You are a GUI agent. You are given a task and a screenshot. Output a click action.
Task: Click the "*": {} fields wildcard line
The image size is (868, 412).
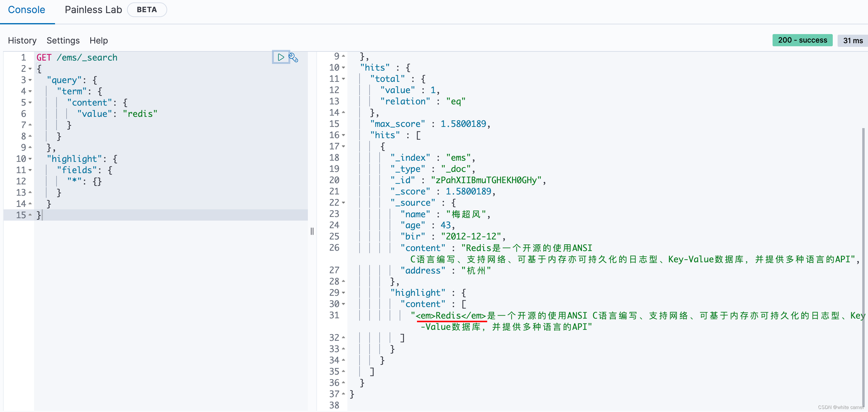(x=84, y=182)
